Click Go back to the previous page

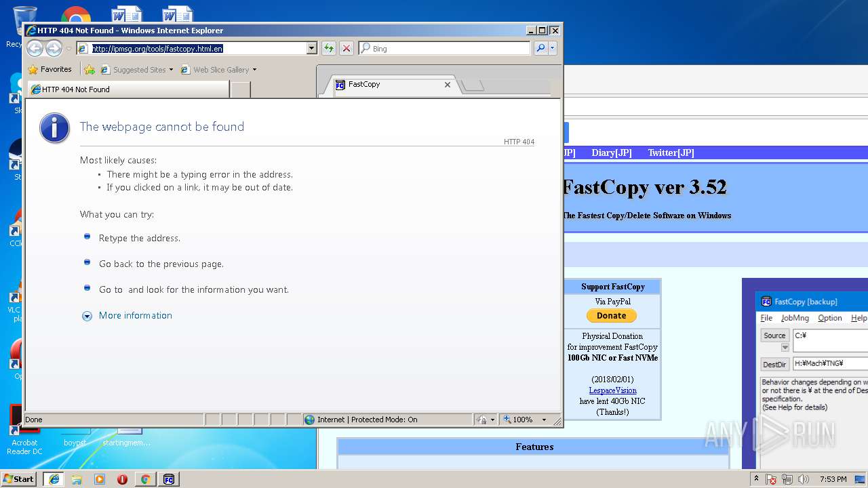tap(161, 264)
